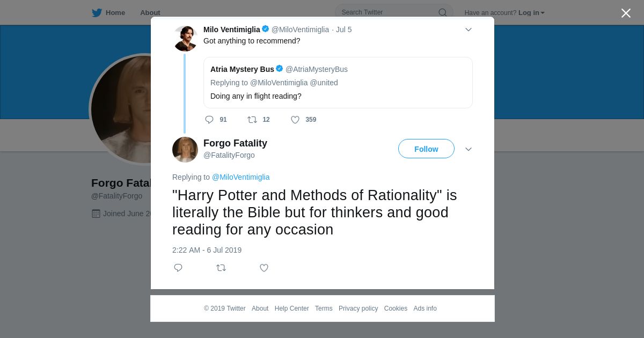
Task: Click the search magnifier icon
Action: click(442, 13)
